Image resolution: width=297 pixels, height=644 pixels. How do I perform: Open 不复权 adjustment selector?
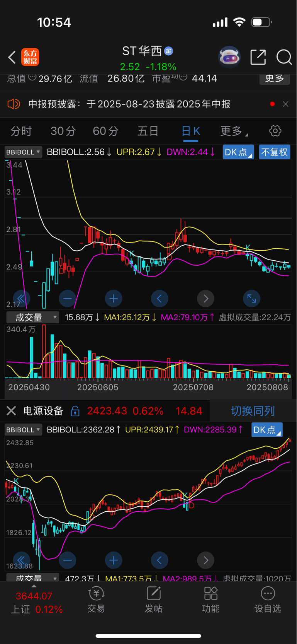[x=275, y=152]
